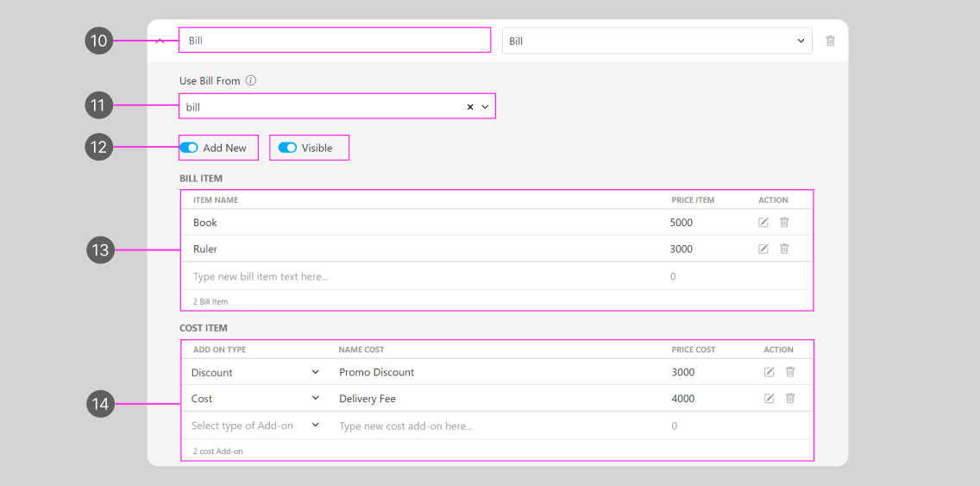Edit the Delivery Fee cost row
The height and width of the screenshot is (486, 980).
(769, 398)
